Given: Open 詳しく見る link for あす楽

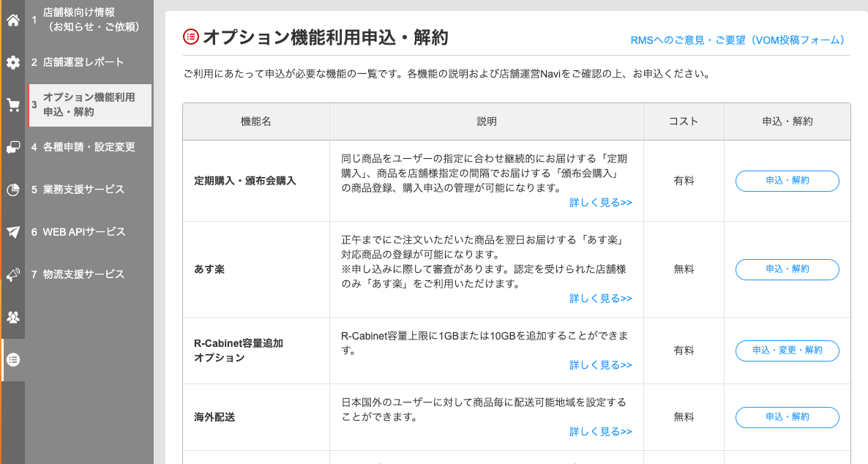Looking at the screenshot, I should tap(601, 299).
